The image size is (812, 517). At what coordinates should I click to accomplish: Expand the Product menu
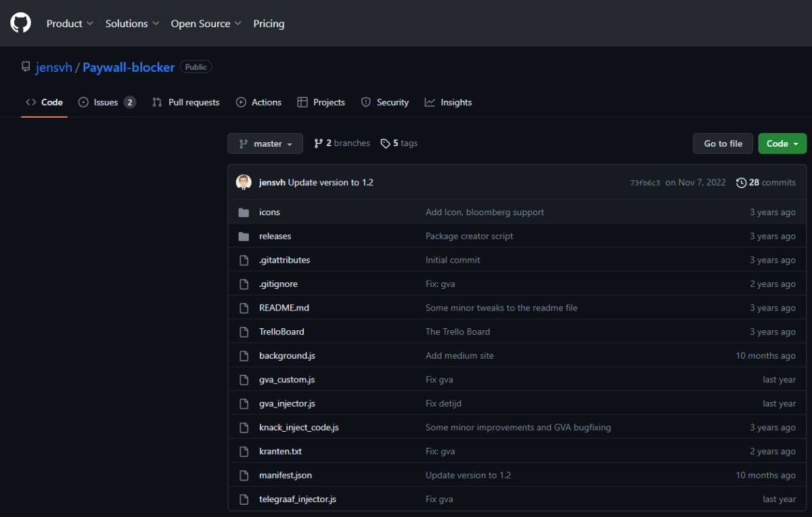[x=70, y=24]
